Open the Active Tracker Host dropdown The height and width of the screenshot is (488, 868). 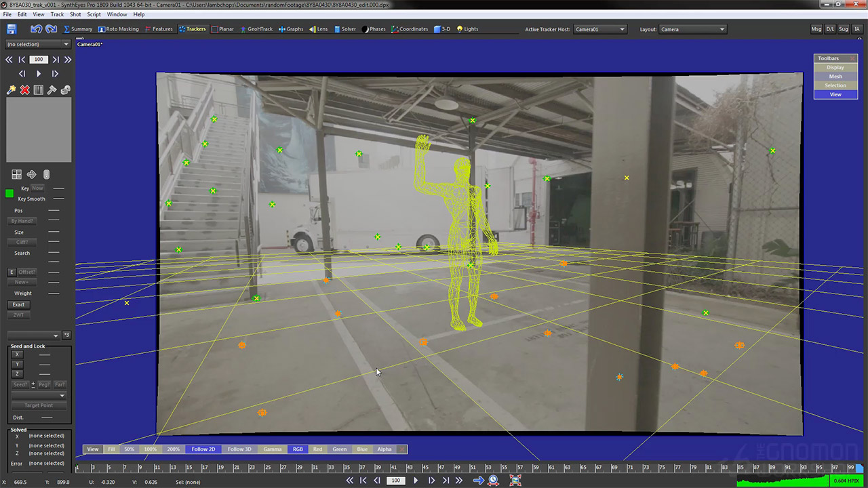click(x=600, y=29)
